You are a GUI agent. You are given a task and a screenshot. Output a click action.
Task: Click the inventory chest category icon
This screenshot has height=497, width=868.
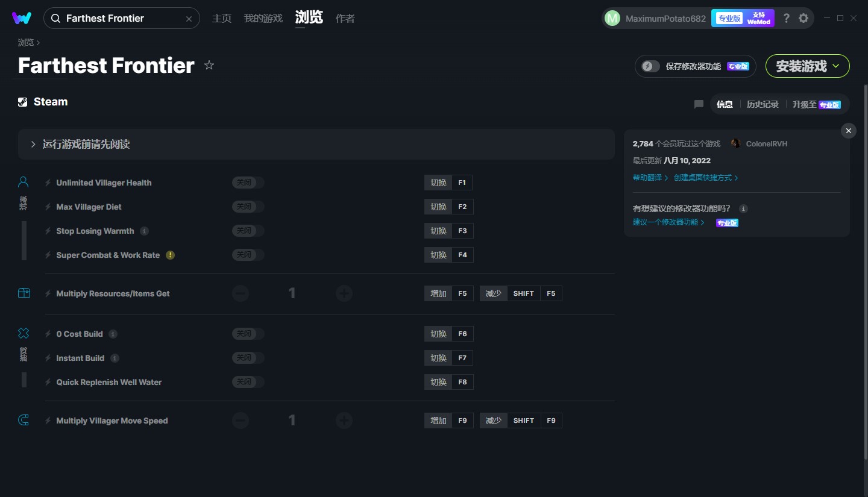pyautogui.click(x=24, y=293)
